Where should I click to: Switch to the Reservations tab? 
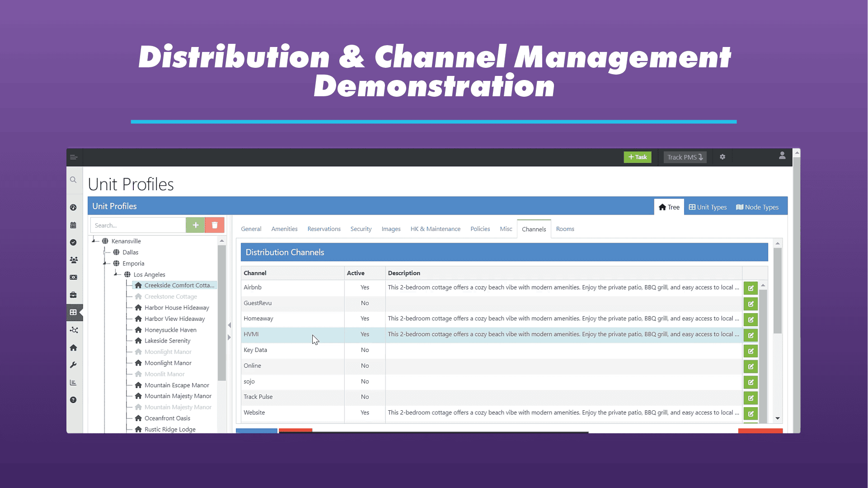pos(324,229)
